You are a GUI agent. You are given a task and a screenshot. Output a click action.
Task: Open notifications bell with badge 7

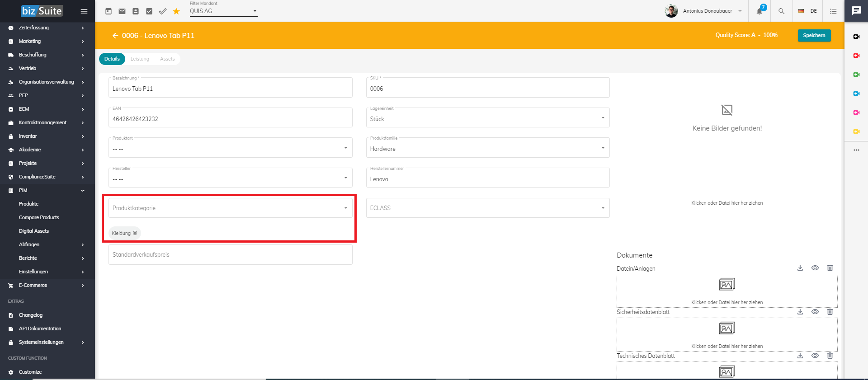760,11
